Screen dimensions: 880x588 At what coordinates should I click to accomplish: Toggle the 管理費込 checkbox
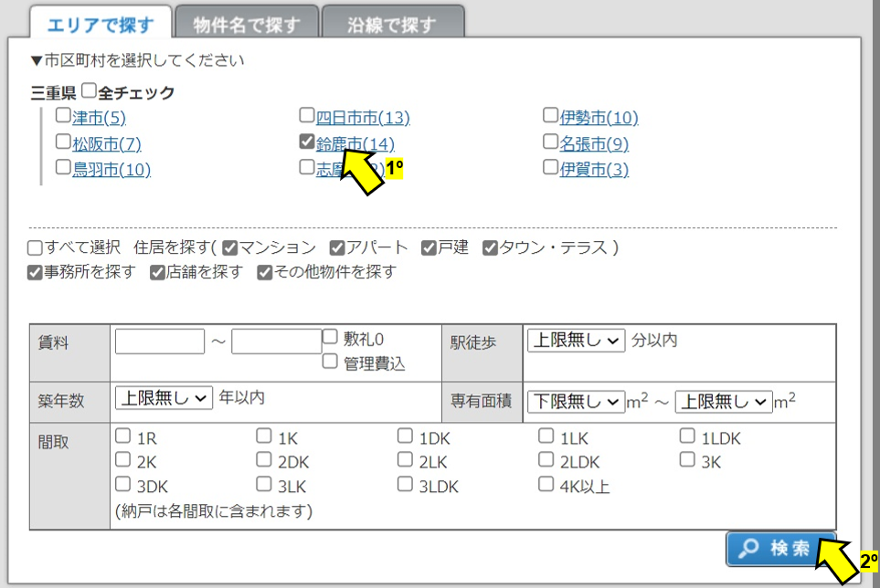point(330,362)
